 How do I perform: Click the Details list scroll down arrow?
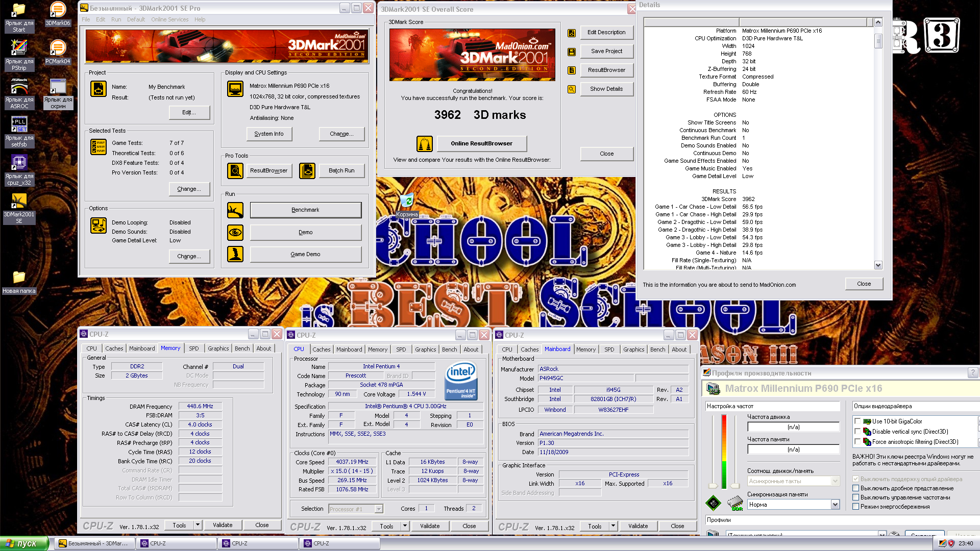coord(878,265)
